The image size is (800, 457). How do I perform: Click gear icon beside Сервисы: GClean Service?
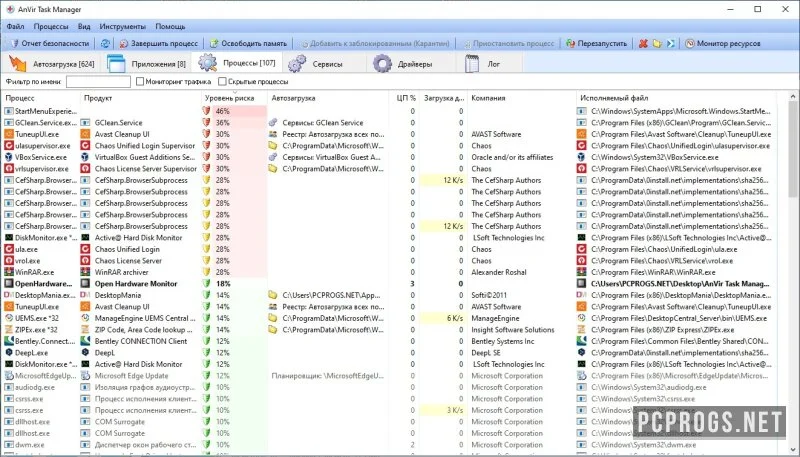(x=273, y=123)
